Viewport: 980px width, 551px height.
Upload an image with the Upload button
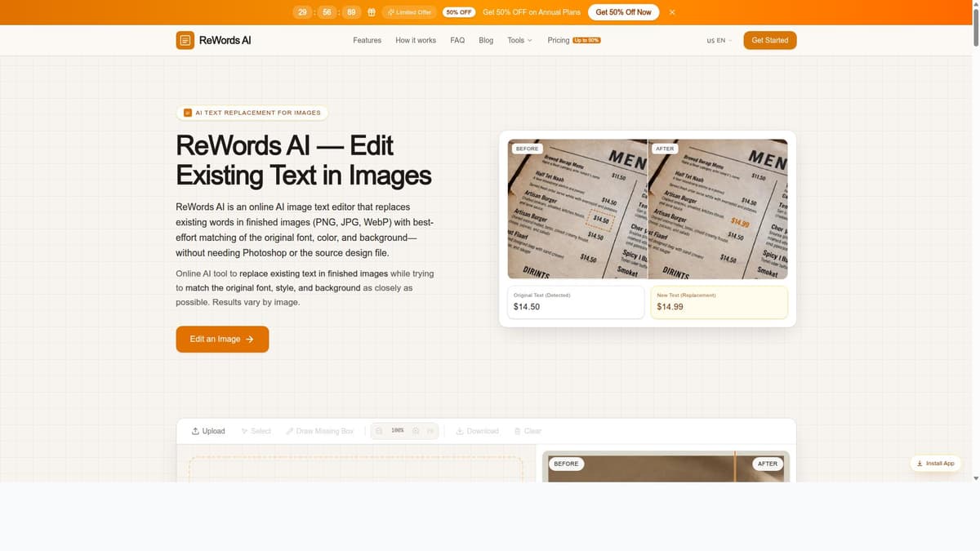208,431
